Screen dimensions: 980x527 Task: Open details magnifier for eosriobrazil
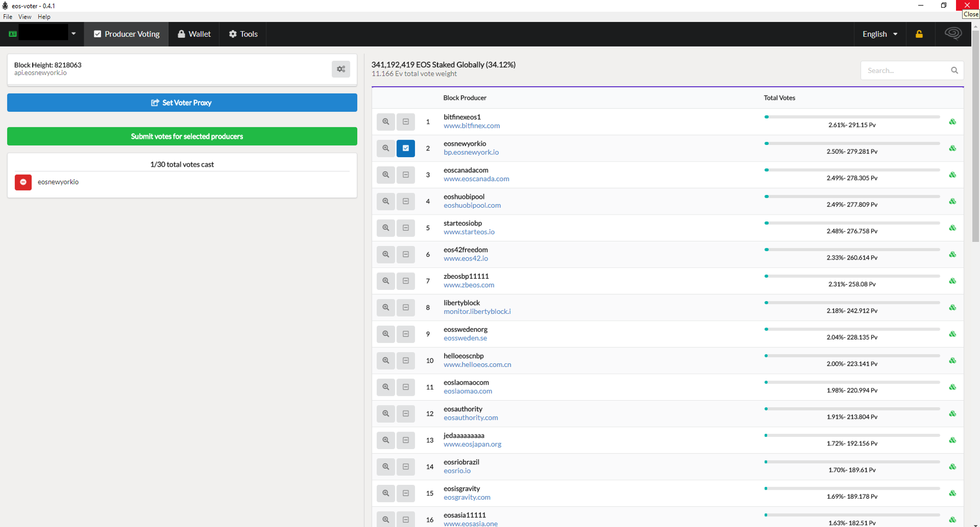pos(386,467)
